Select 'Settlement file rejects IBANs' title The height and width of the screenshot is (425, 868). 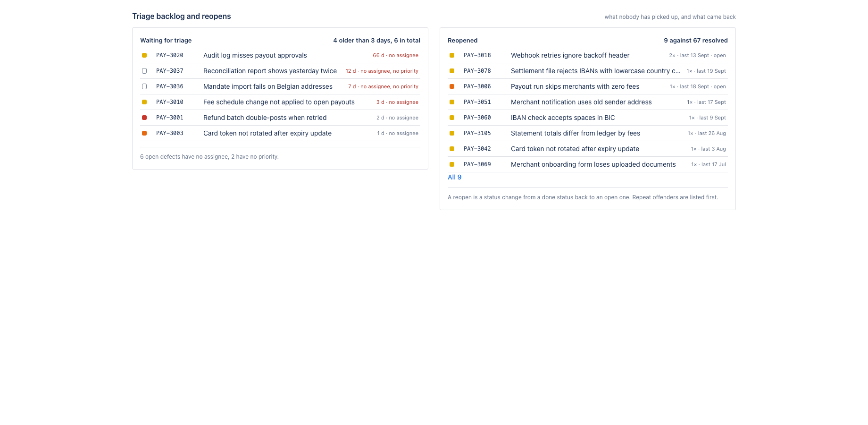click(x=596, y=71)
